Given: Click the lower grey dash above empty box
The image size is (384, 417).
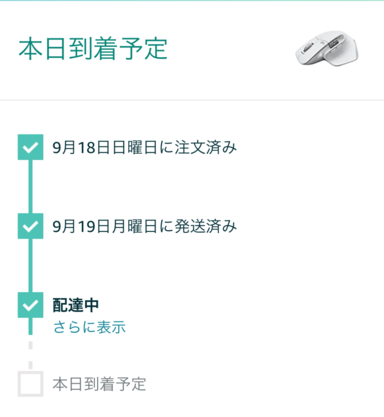Looking at the screenshot, I should point(30,365).
